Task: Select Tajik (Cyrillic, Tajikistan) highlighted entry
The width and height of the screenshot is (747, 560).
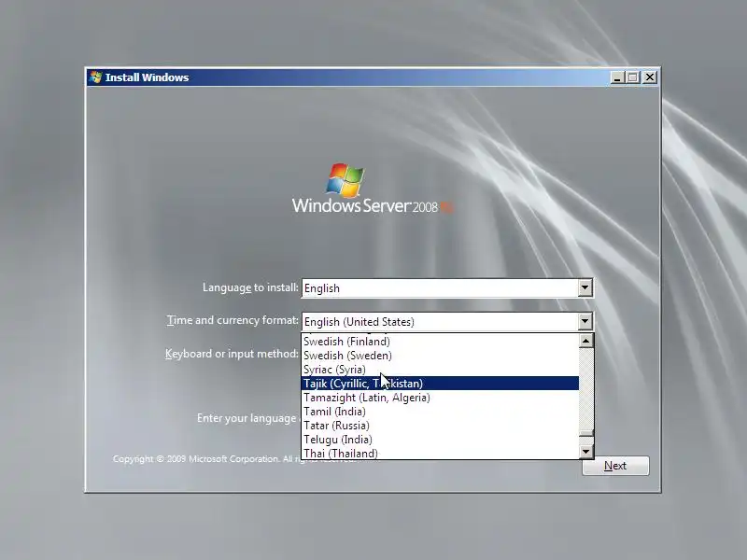Action: pos(440,384)
